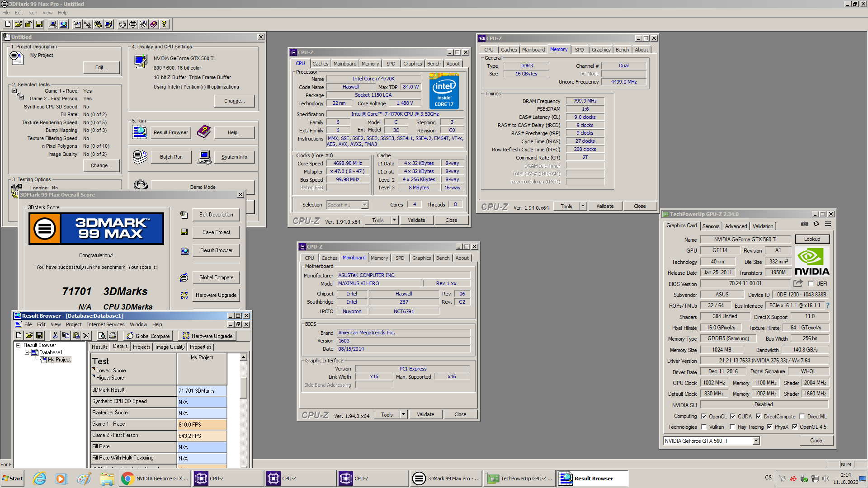Viewport: 868px width, 488px height.
Task: Open the Run menu in 3DMark 99 Max
Action: pos(33,13)
